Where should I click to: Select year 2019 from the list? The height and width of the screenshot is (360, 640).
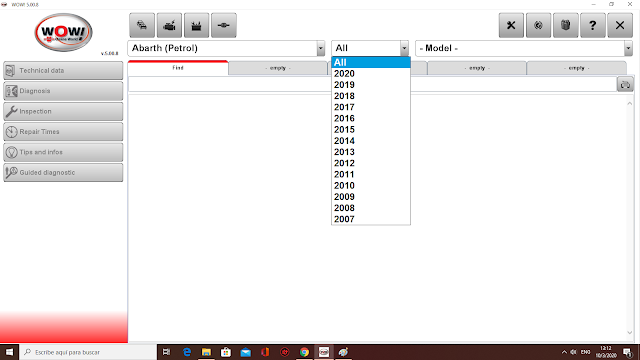[371, 85]
